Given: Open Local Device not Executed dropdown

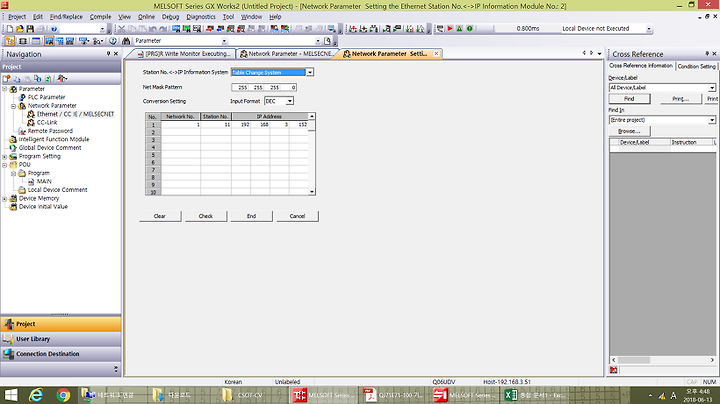Looking at the screenshot, I should pos(649,28).
